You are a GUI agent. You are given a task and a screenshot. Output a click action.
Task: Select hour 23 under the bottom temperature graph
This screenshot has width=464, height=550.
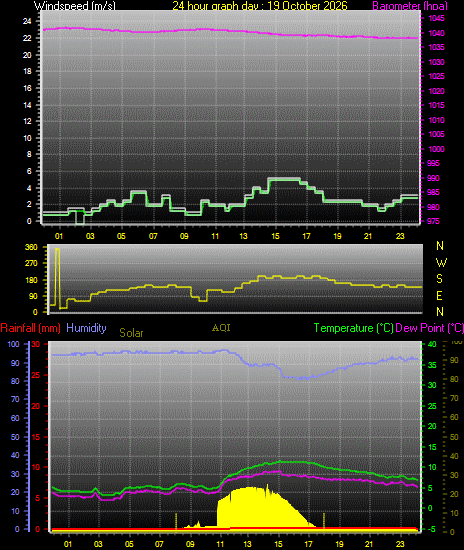tap(400, 544)
